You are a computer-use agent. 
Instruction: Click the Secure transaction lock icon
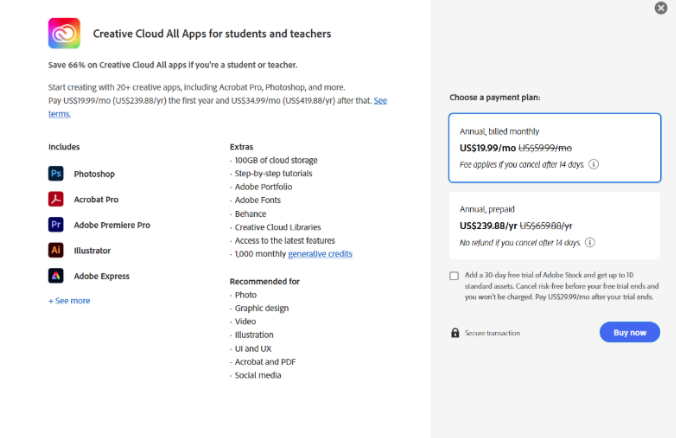(455, 332)
